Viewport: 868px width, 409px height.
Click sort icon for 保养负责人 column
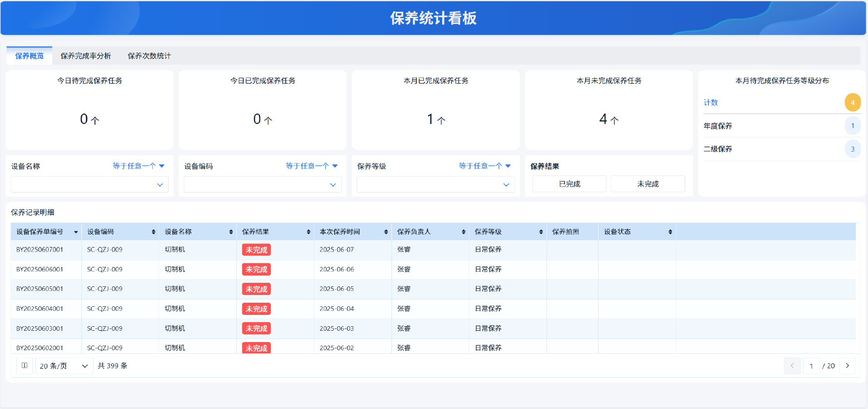[464, 232]
